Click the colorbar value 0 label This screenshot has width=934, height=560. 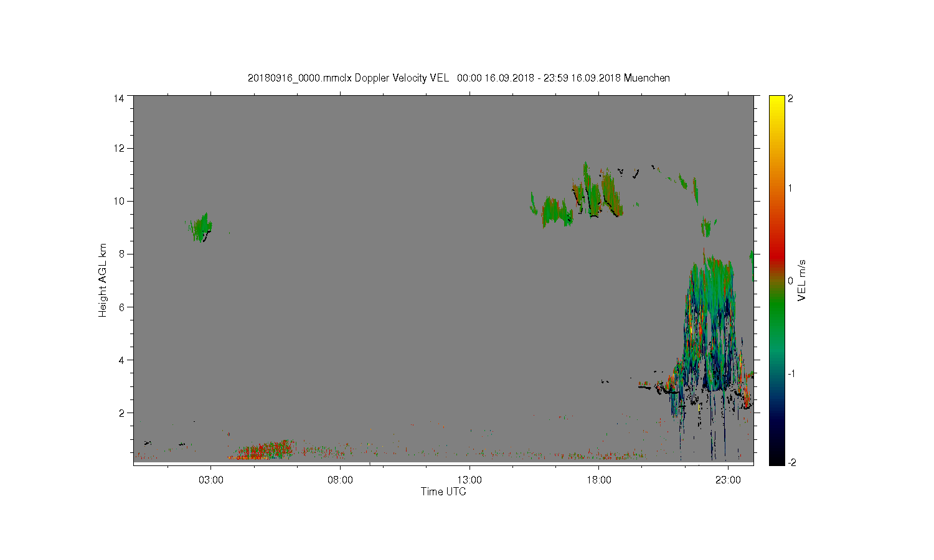[791, 281]
